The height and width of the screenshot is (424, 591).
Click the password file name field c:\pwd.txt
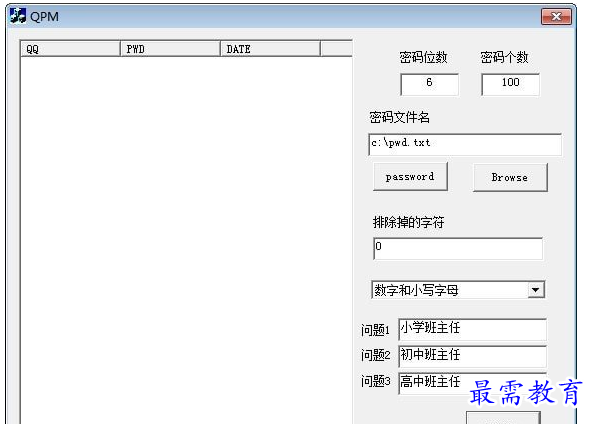[x=465, y=144]
